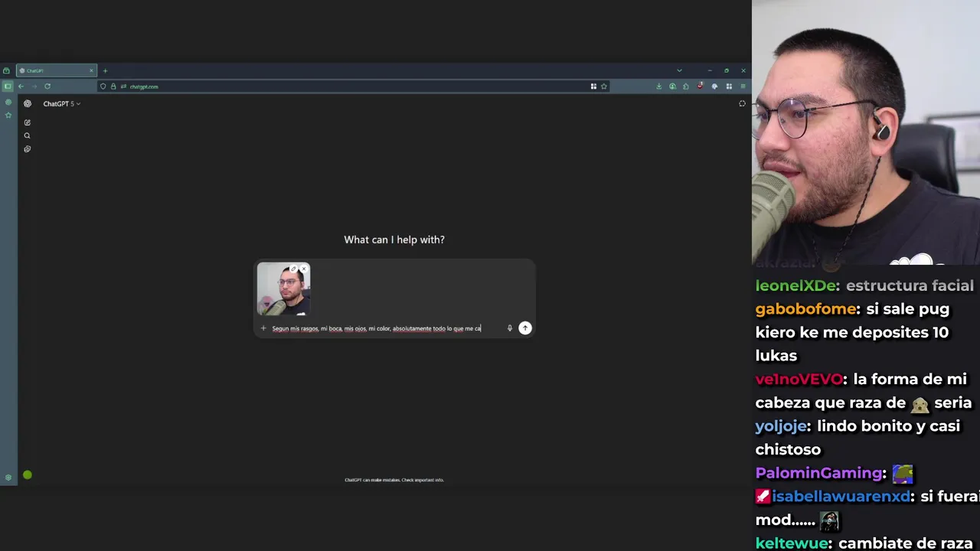Click the workspace icon left of tab bar
980x551 pixels.
[x=6, y=70]
